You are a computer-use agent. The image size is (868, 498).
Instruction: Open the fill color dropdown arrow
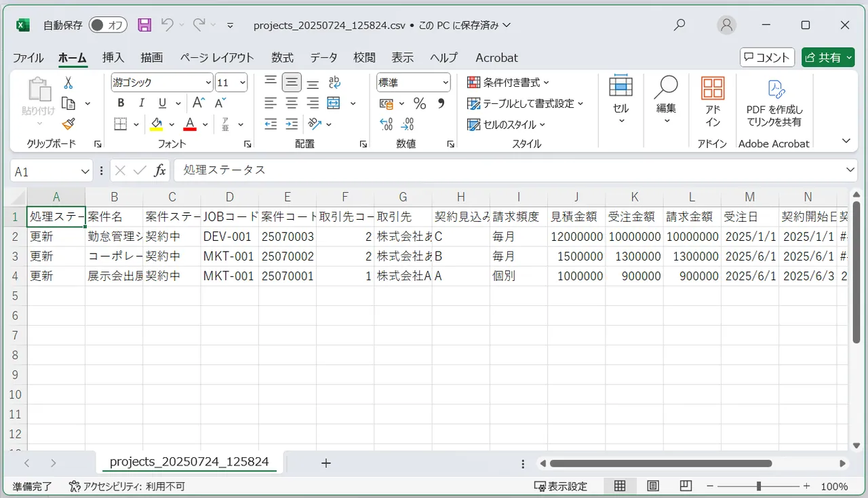pos(172,124)
